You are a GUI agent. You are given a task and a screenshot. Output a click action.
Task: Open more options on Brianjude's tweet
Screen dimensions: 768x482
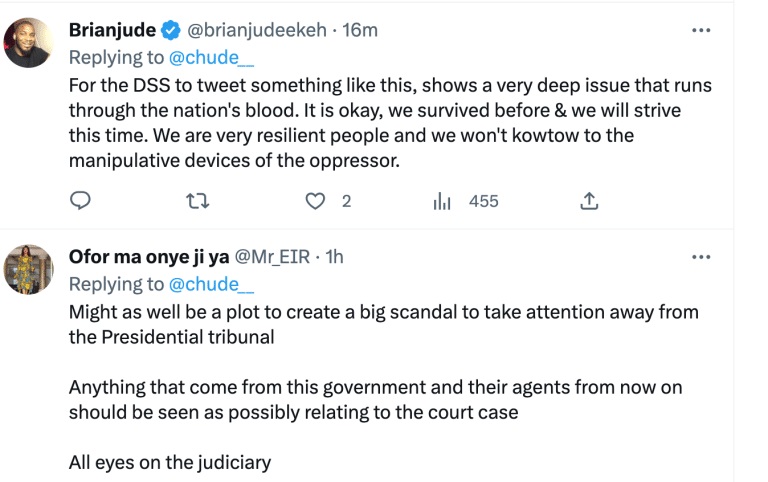click(701, 30)
